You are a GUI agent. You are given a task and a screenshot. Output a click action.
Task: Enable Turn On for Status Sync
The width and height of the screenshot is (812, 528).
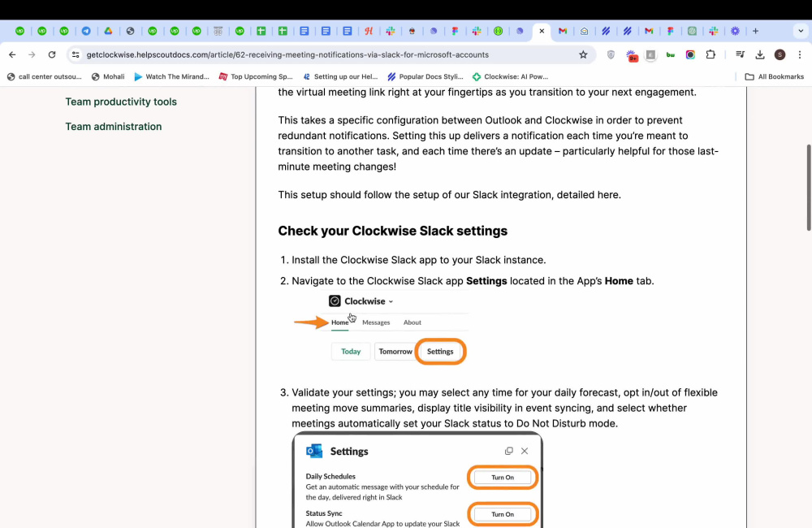pyautogui.click(x=502, y=513)
